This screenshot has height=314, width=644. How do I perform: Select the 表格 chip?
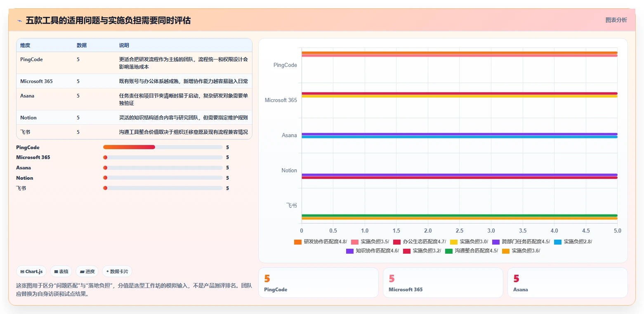(x=61, y=271)
